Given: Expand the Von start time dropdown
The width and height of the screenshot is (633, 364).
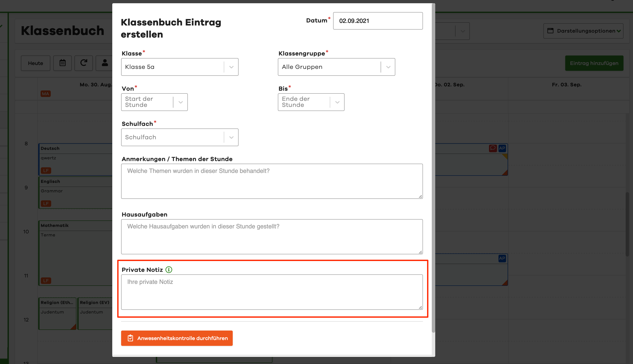Looking at the screenshot, I should pos(154,102).
